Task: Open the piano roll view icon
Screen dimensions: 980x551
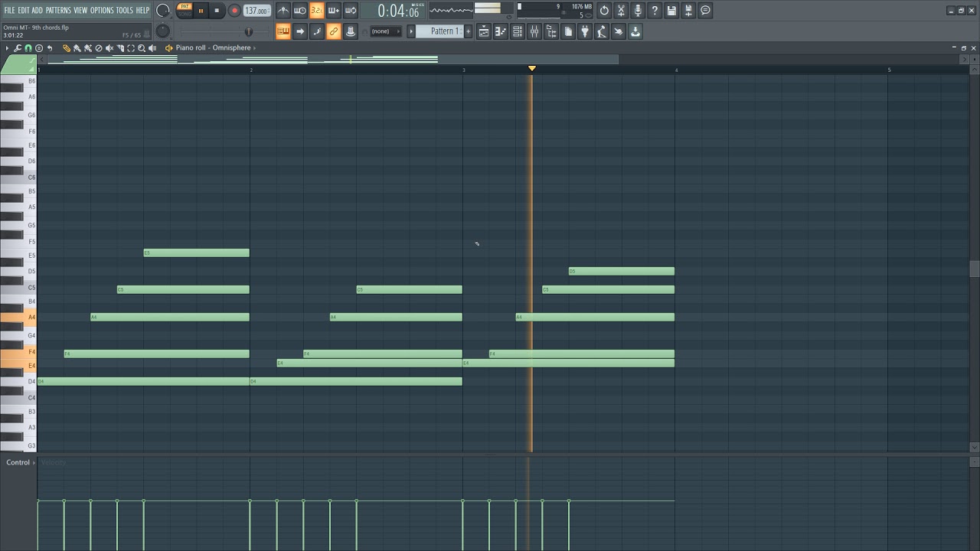Action: coord(501,31)
